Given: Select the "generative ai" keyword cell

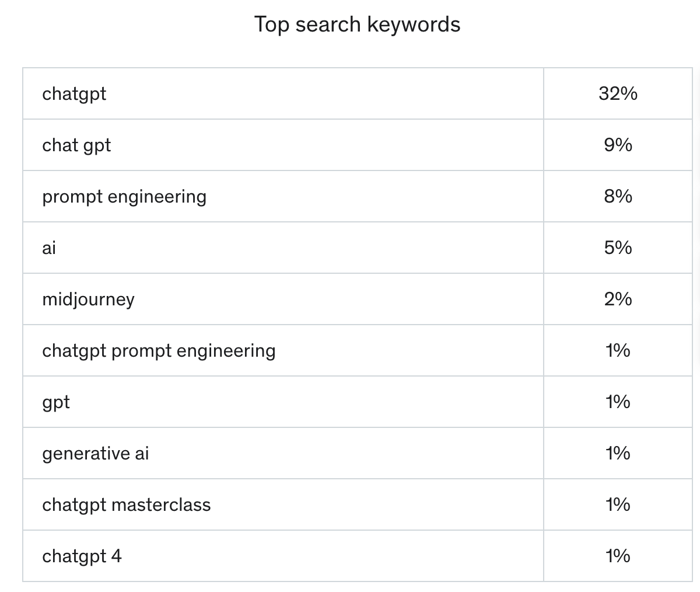Looking at the screenshot, I should (x=96, y=453).
